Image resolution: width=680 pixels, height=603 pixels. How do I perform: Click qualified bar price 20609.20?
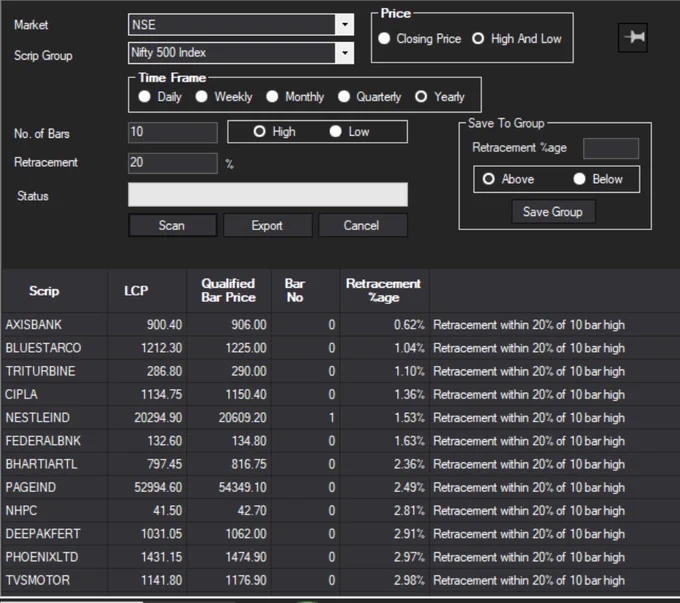coord(242,418)
